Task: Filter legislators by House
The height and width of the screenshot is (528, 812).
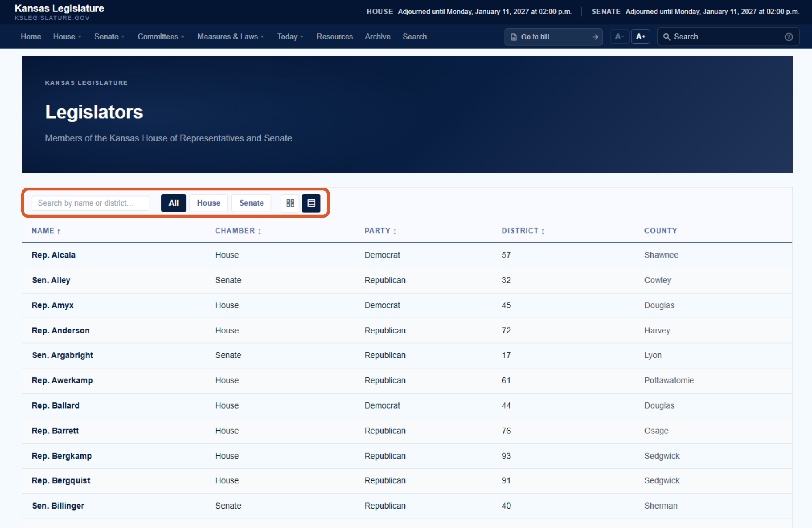Action: tap(209, 203)
